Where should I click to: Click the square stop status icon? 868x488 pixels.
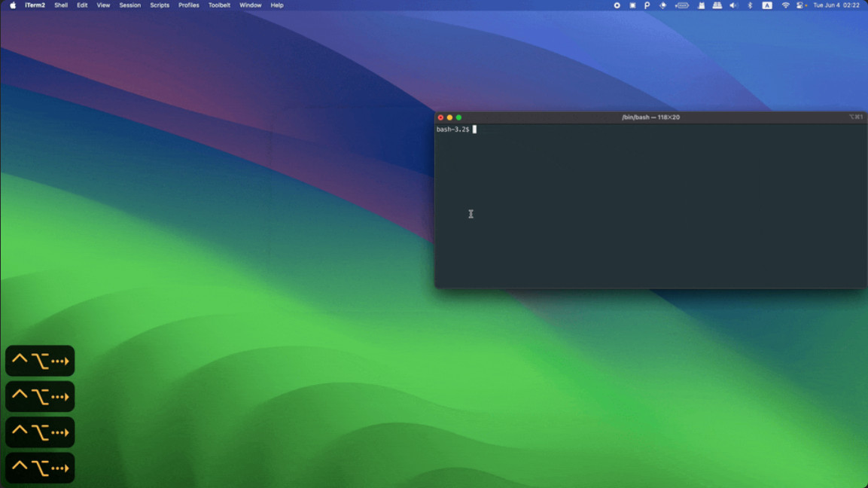click(632, 5)
